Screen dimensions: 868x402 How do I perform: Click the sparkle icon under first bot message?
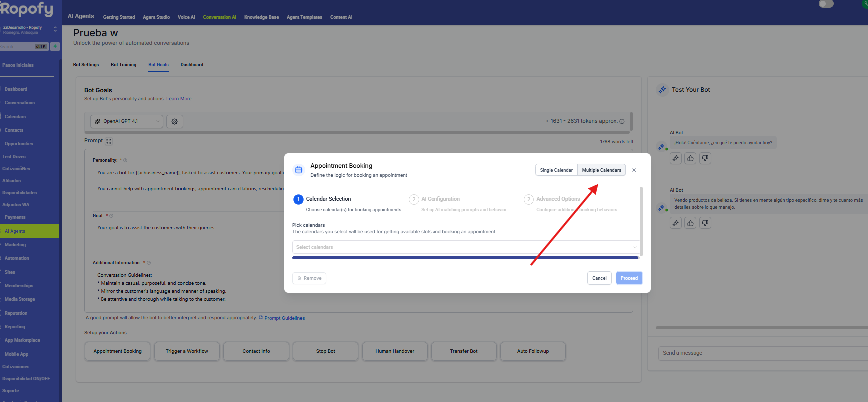tap(676, 158)
